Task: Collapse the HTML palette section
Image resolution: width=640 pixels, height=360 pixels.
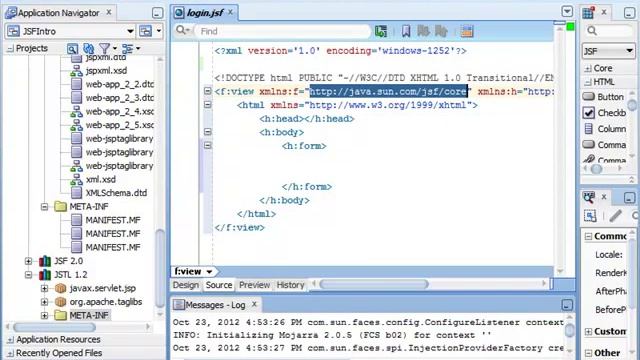Action: [588, 82]
